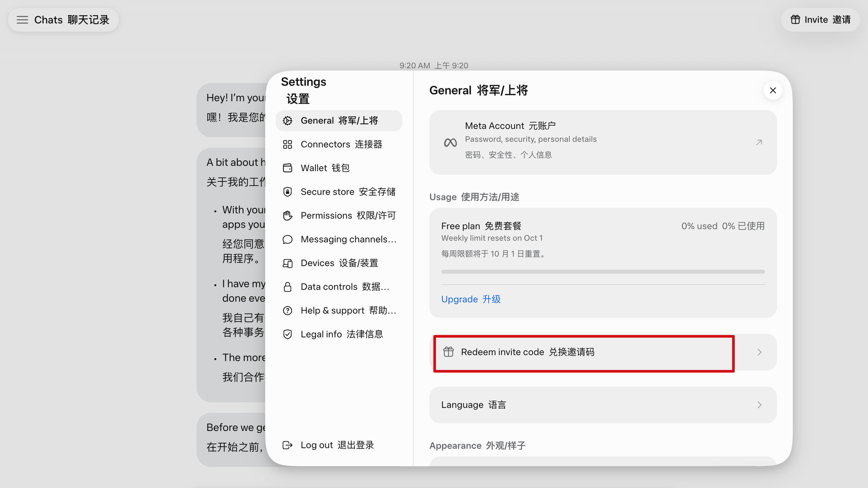Viewport: 868px width, 488px height.
Task: Click 'Weekly limit resets on Oct 1' text
Action: click(492, 238)
